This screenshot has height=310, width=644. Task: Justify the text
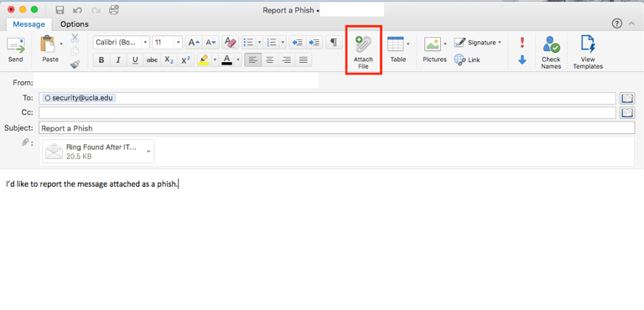[303, 60]
